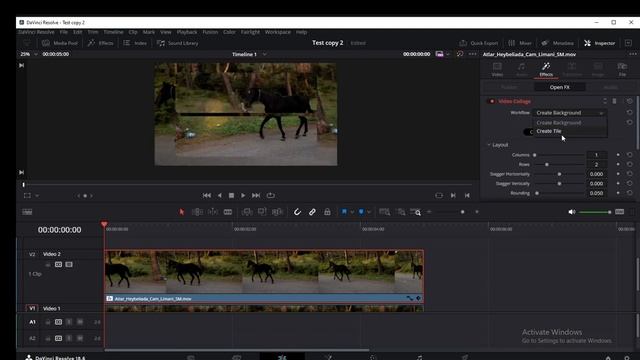Select the Dynamic Trim Mode tool

(213, 212)
